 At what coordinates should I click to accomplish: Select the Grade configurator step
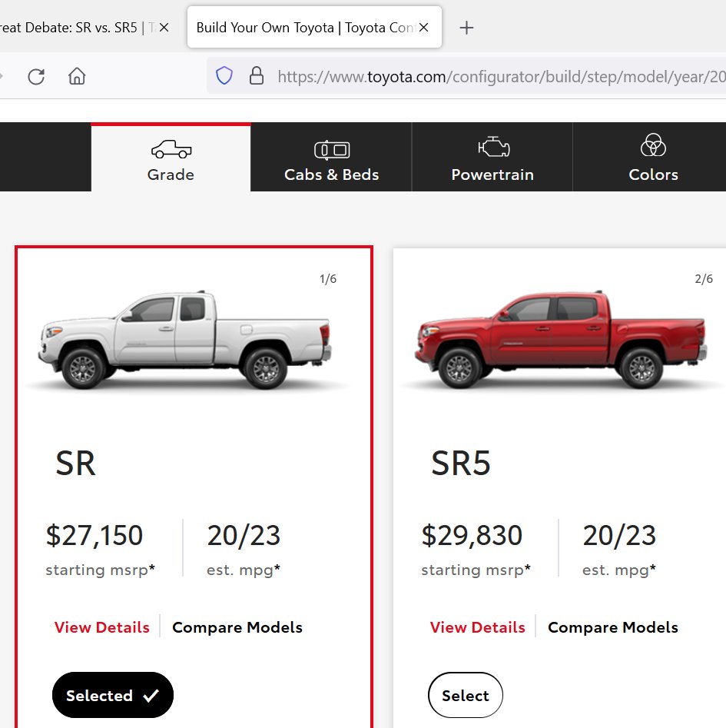click(x=171, y=158)
